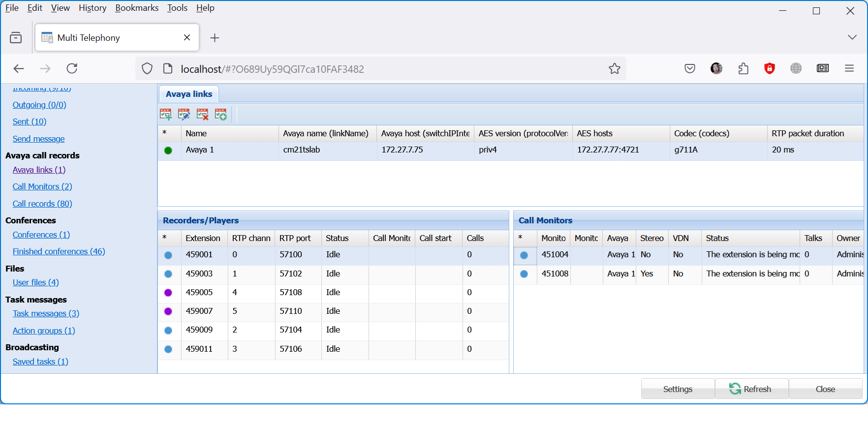Open the profile avatar icon

tap(716, 69)
